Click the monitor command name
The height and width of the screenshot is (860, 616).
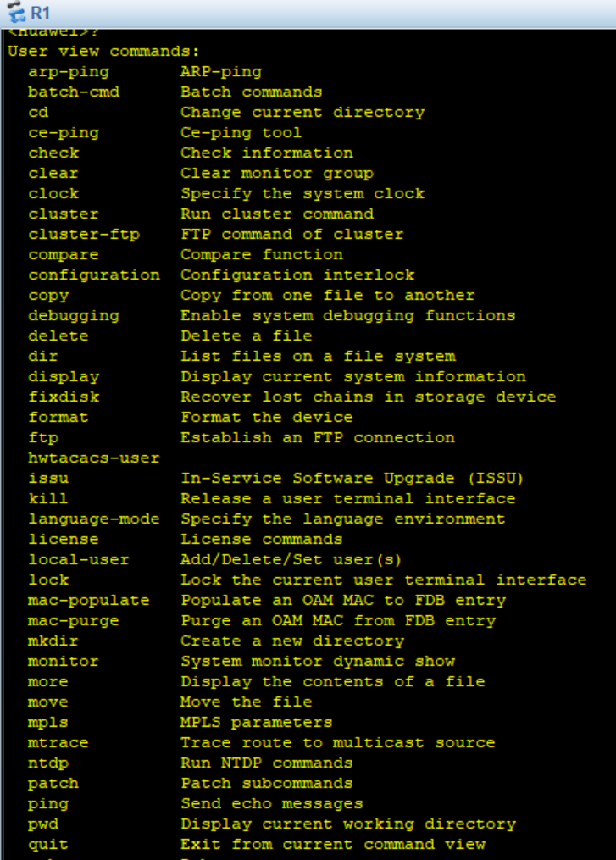(x=63, y=662)
